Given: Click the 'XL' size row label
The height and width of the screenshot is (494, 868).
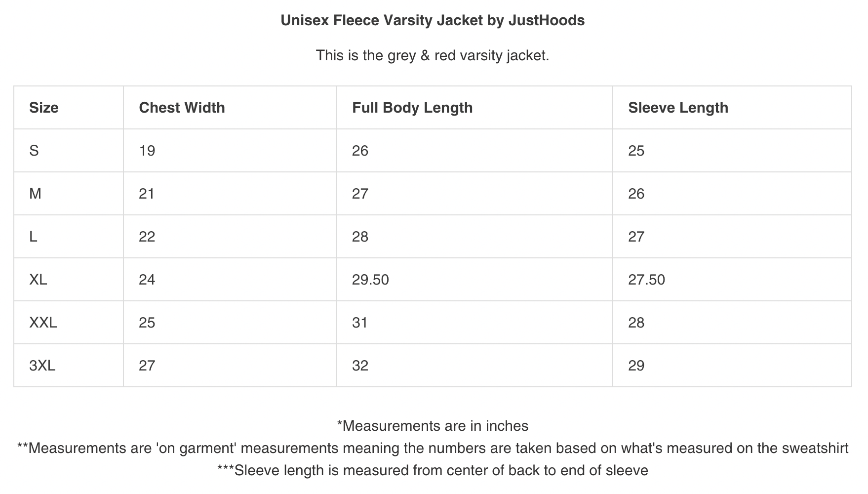Looking at the screenshot, I should [38, 280].
